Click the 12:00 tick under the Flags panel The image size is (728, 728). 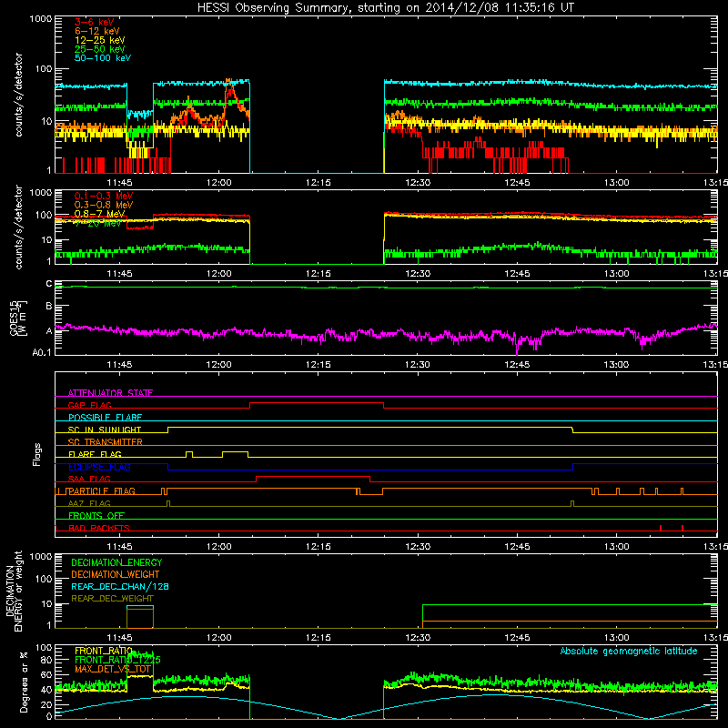click(x=218, y=547)
